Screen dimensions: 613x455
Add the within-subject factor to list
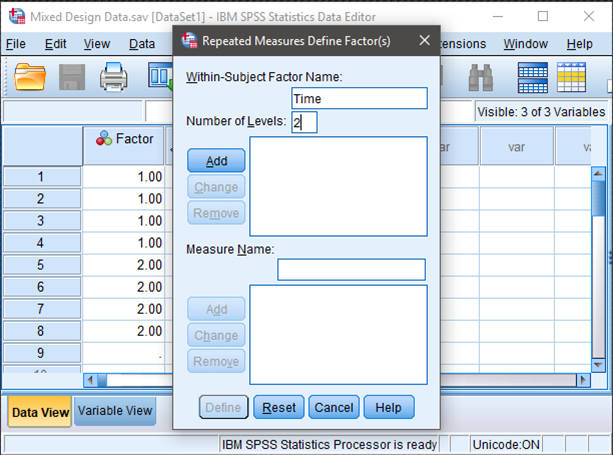(216, 160)
